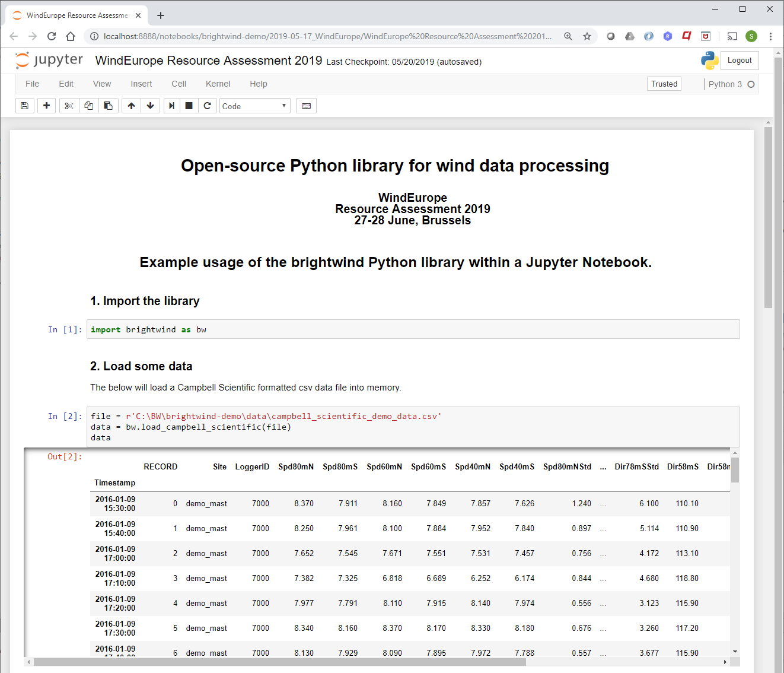Close the WindEurope Resource Assessment tab
784x673 pixels.
pyautogui.click(x=139, y=15)
